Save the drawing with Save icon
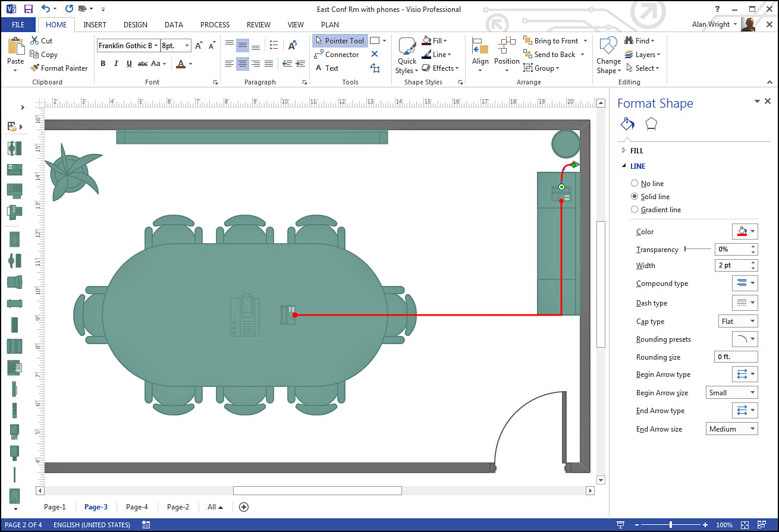779x532 pixels. click(x=29, y=9)
